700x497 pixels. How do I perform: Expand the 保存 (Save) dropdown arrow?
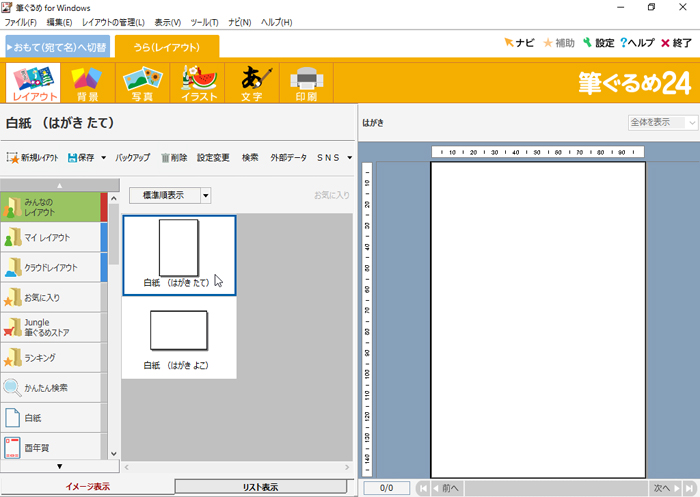(103, 157)
